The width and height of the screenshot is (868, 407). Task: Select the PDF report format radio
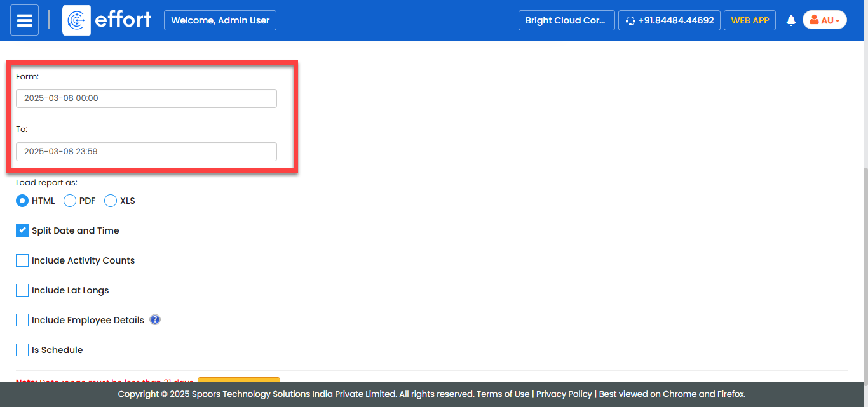tap(70, 201)
